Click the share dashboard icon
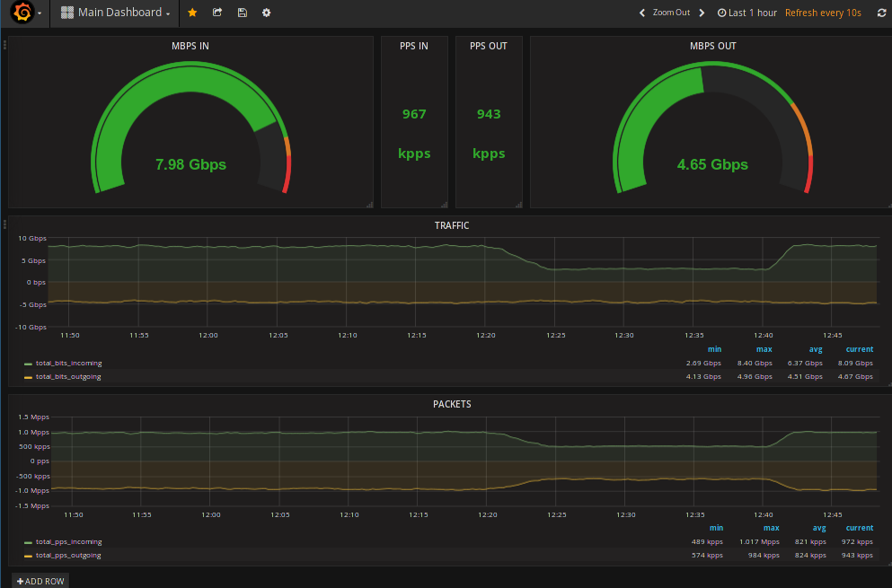This screenshot has width=892, height=588. (x=217, y=13)
